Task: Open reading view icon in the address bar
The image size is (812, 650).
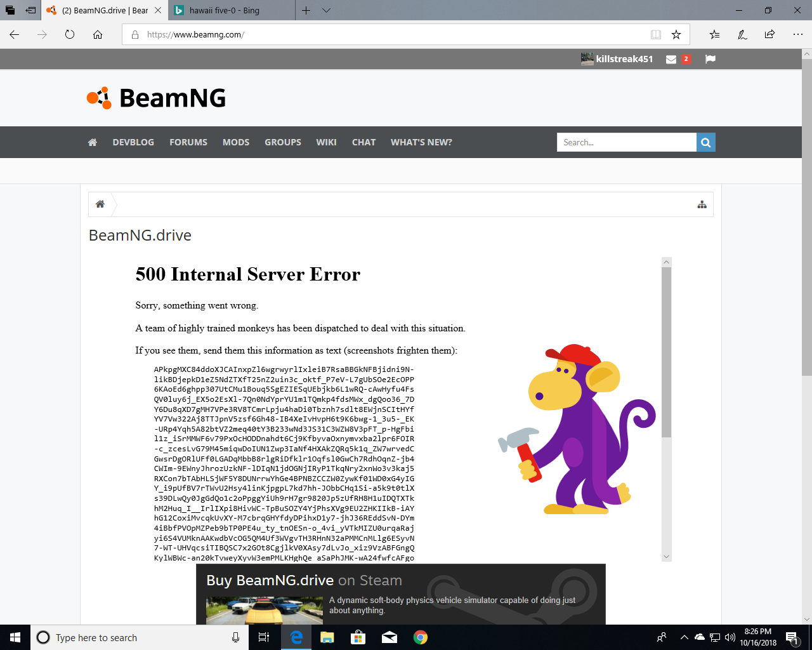Action: [x=656, y=34]
